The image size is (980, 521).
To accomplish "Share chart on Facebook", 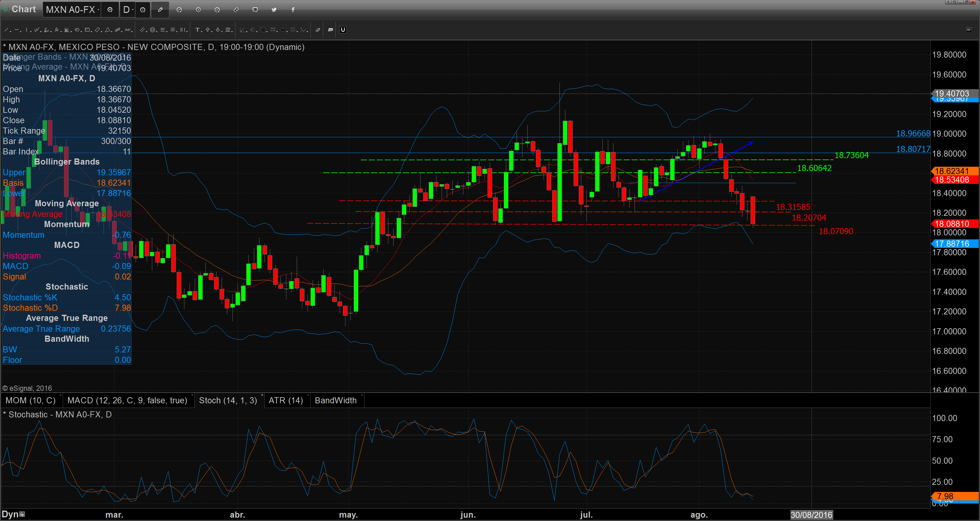I will (293, 10).
